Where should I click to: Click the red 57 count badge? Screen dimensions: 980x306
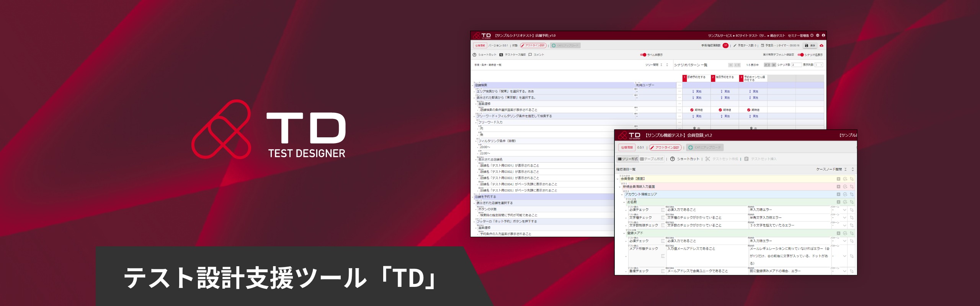coord(725,46)
